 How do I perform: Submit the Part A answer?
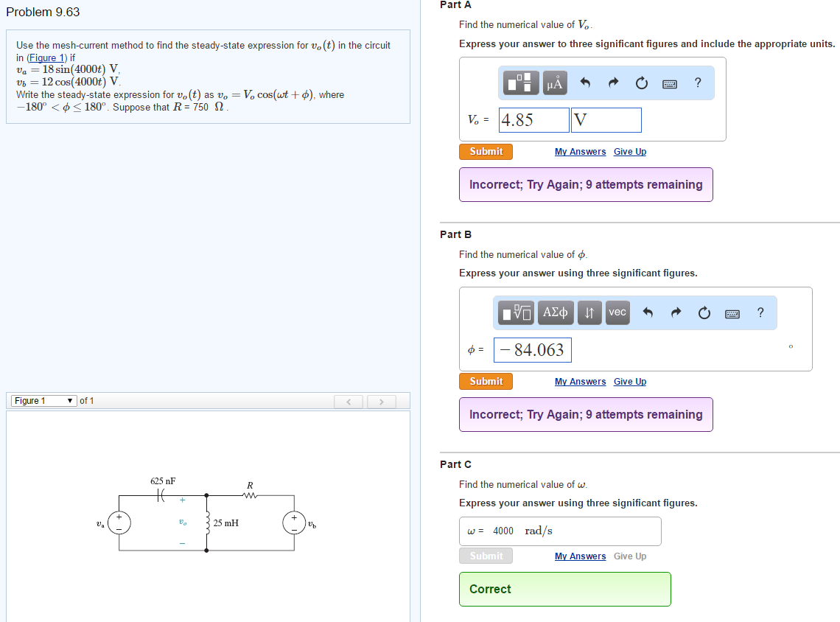tap(486, 151)
